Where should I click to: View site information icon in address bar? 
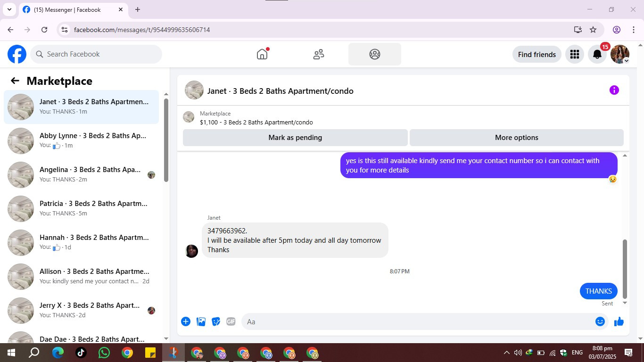pos(65,30)
